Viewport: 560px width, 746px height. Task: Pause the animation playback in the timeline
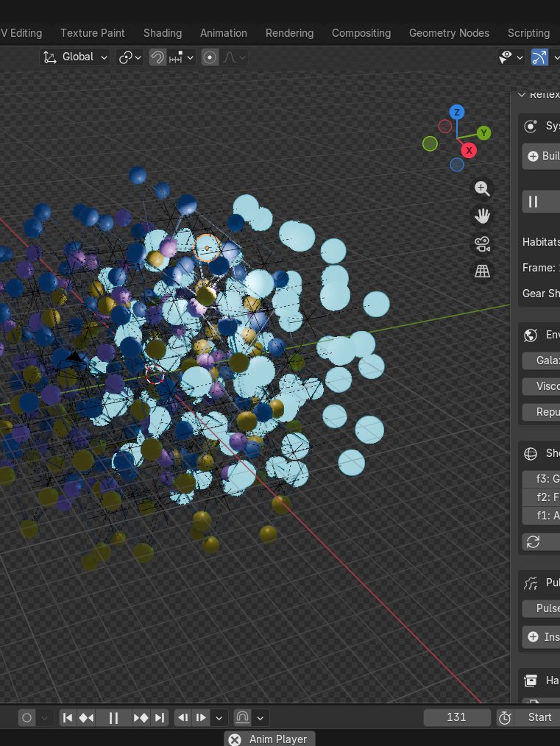point(114,718)
